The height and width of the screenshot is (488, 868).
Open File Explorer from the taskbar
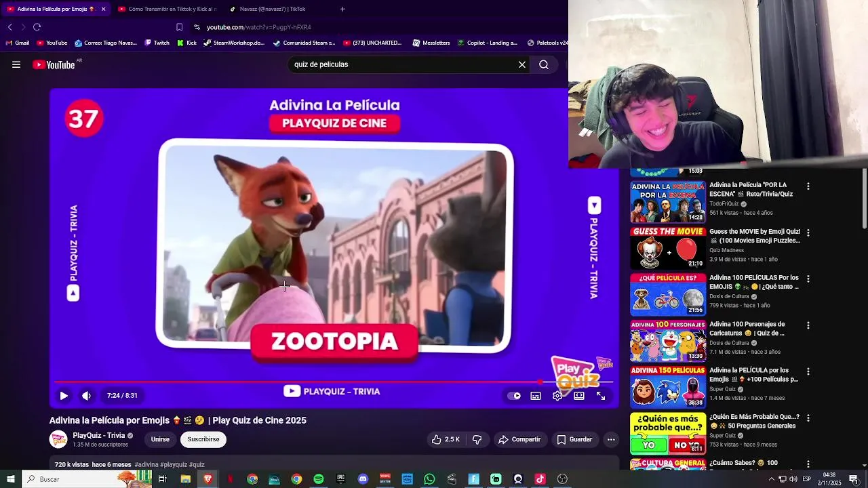185,479
